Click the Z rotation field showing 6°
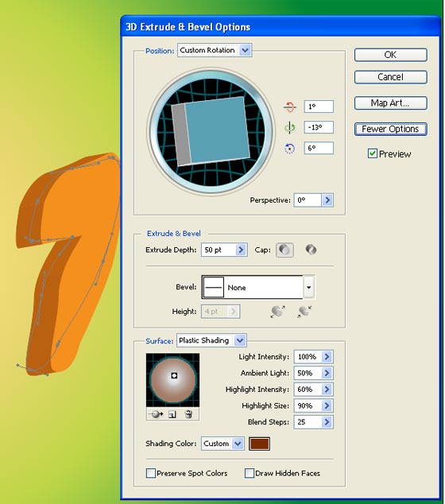The width and height of the screenshot is (445, 504). click(x=319, y=148)
